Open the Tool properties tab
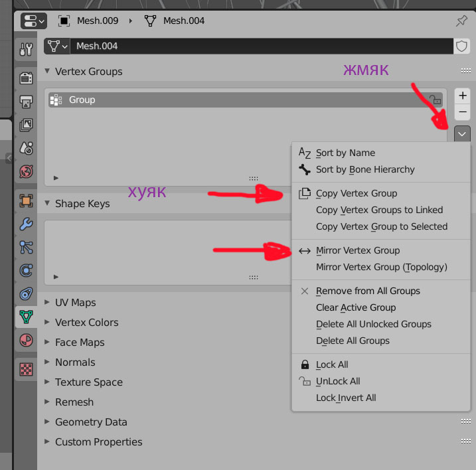This screenshot has width=476, height=470. (26, 49)
